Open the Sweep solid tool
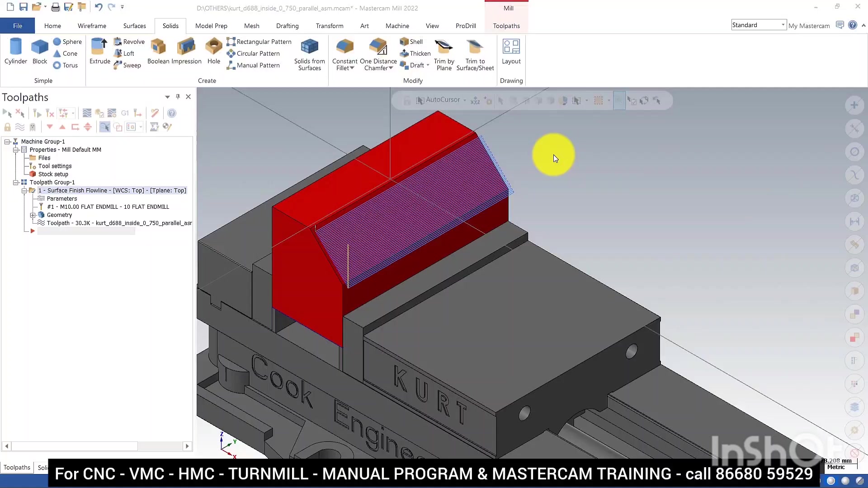Viewport: 868px width, 488px height. pyautogui.click(x=127, y=65)
